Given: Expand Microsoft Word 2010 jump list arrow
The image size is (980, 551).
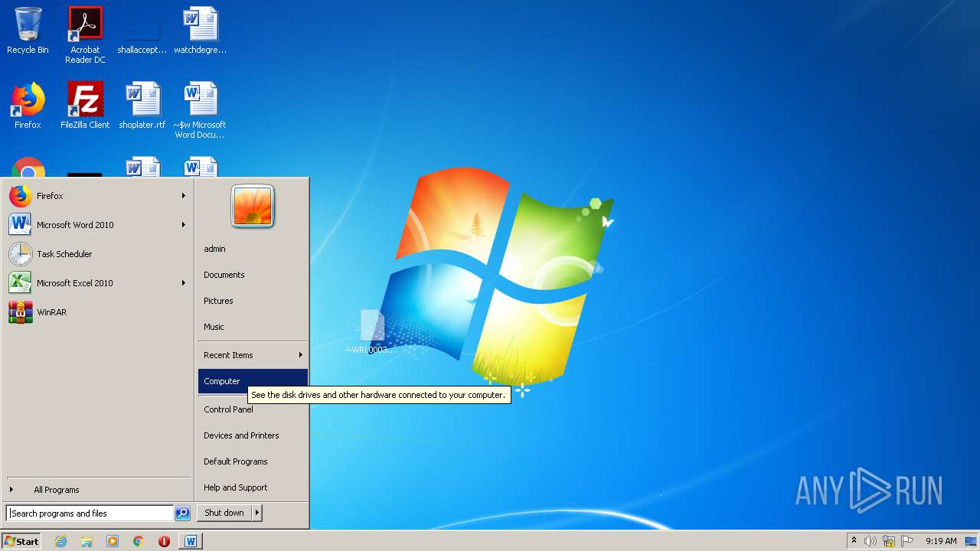Looking at the screenshot, I should click(x=184, y=225).
